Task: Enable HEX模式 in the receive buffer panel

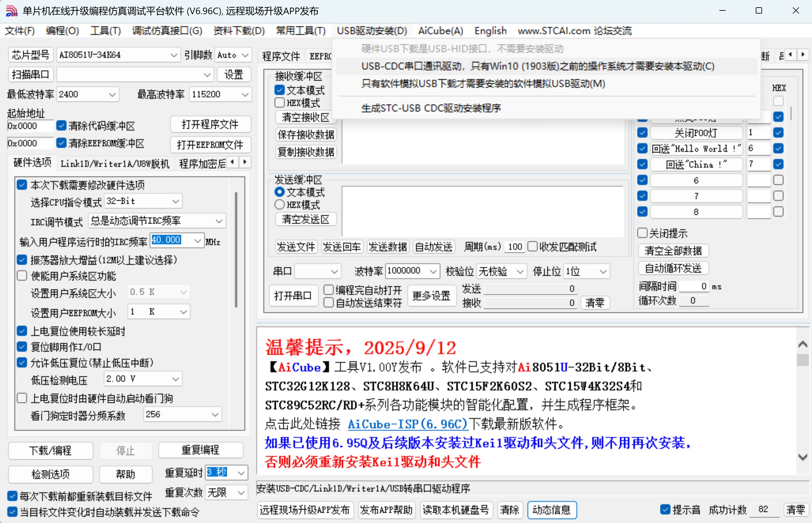Action: point(279,102)
